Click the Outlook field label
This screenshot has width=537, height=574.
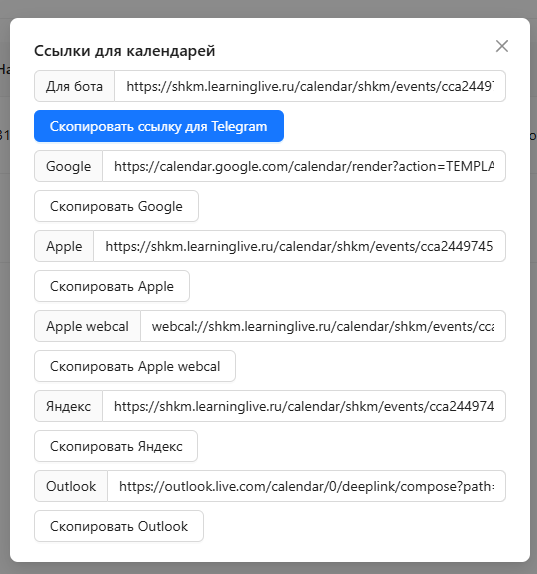pyautogui.click(x=71, y=486)
